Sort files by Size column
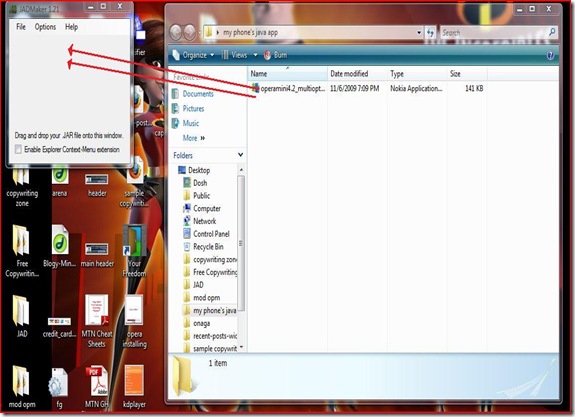This screenshot has width=575, height=417. click(x=467, y=74)
